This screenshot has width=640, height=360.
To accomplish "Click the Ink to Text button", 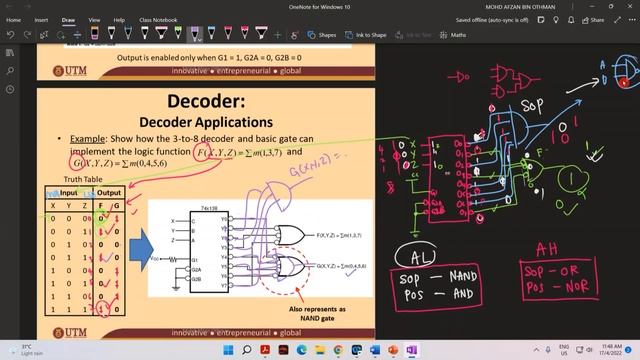I will (413, 35).
